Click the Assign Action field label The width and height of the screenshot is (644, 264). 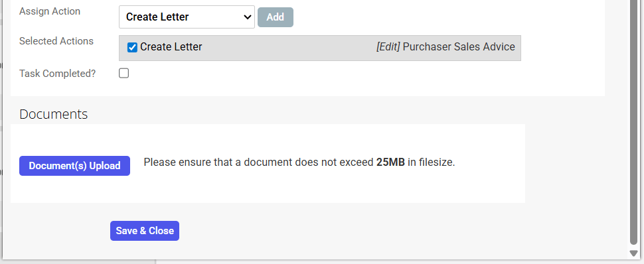pos(50,11)
